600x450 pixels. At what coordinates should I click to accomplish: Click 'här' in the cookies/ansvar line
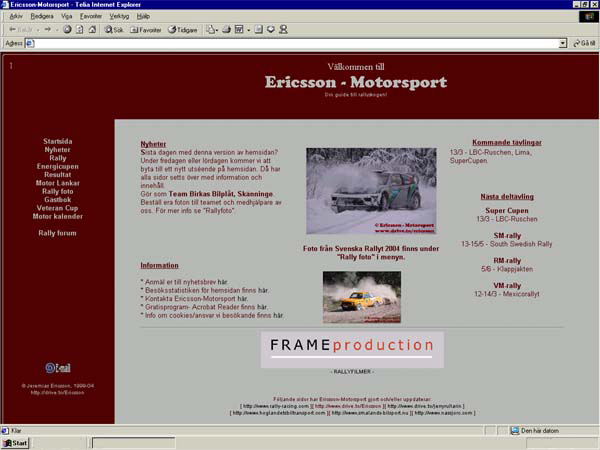pos(278,315)
